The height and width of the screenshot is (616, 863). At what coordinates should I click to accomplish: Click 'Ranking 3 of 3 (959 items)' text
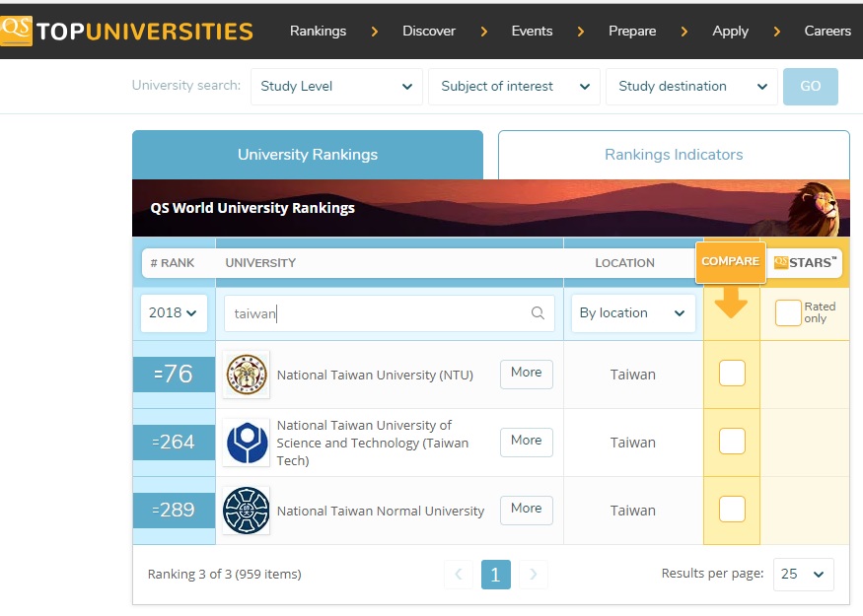225,575
